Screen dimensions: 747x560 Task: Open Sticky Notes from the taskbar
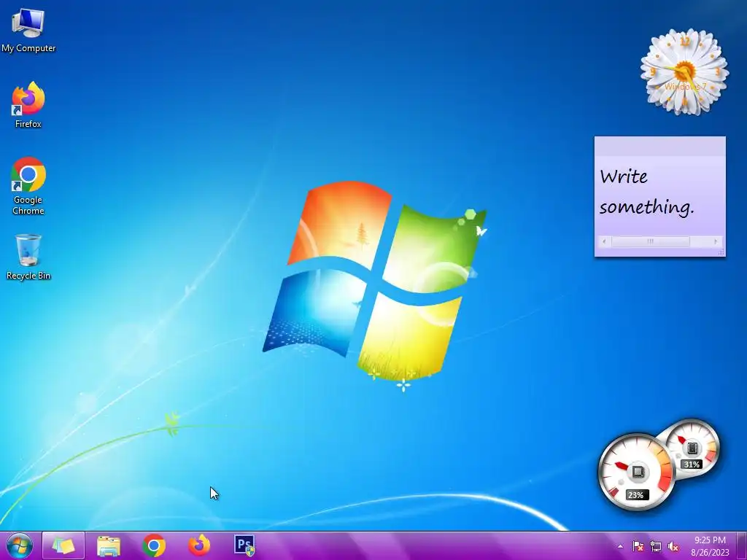(x=63, y=545)
